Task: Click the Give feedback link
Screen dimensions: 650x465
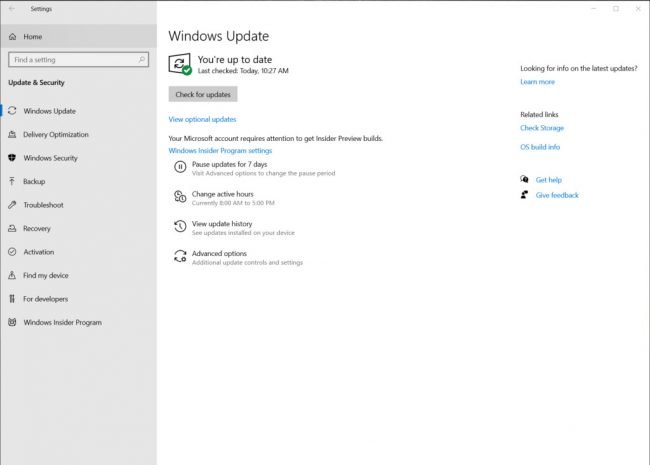Action: (557, 195)
